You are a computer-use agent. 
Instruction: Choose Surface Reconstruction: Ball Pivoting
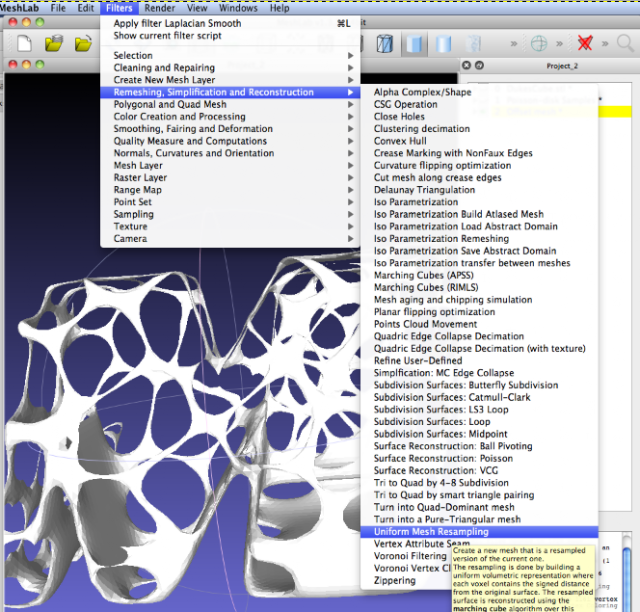[x=480, y=446]
